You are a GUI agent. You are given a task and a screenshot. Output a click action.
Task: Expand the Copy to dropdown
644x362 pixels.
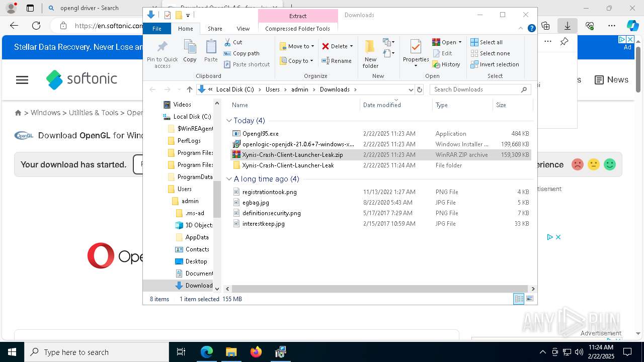click(311, 61)
